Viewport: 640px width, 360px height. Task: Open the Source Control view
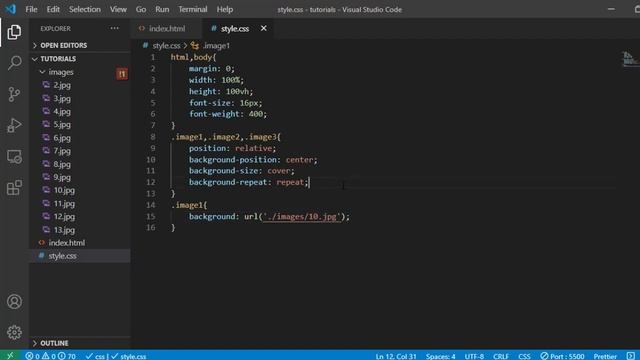click(14, 94)
